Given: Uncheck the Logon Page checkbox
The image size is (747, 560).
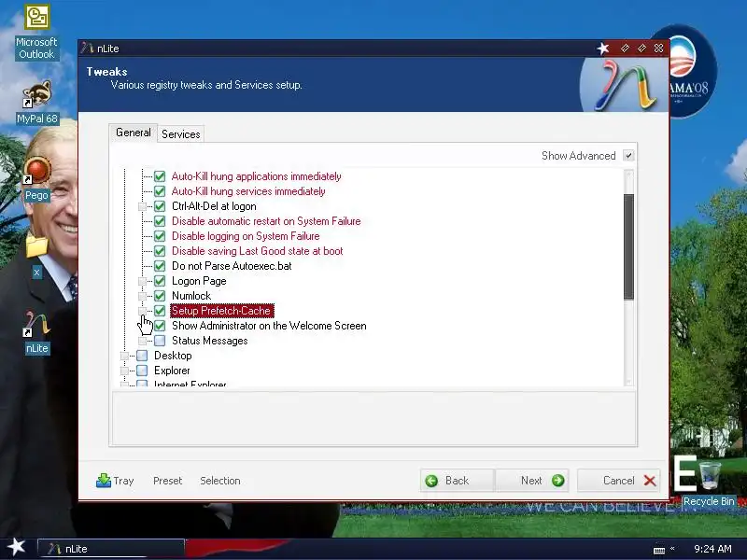Looking at the screenshot, I should (160, 281).
